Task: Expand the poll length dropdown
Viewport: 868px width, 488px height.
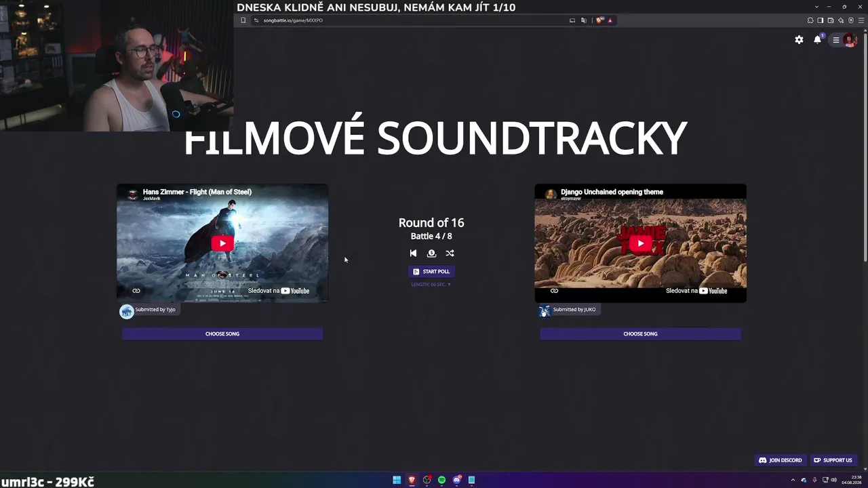Action: tap(431, 285)
